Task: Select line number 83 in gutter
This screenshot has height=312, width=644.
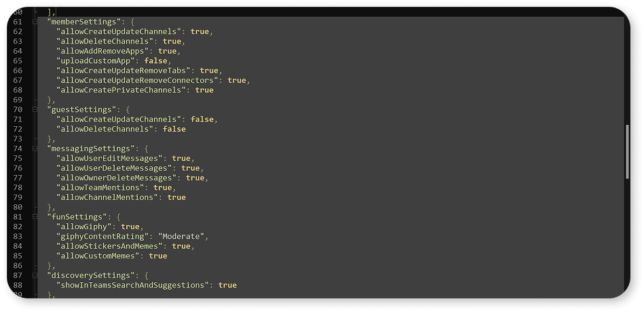Action: [18, 237]
